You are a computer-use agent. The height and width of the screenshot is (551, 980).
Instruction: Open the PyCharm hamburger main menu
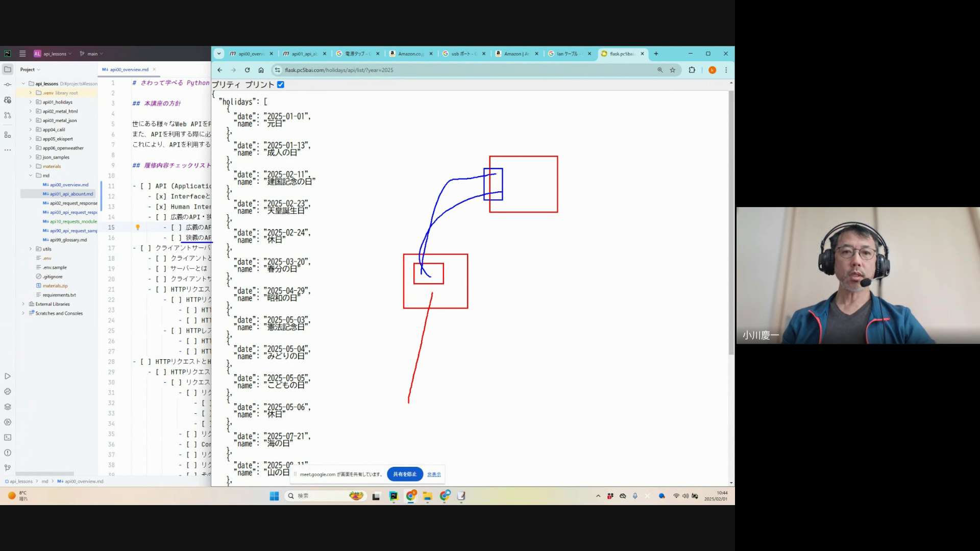click(x=22, y=54)
